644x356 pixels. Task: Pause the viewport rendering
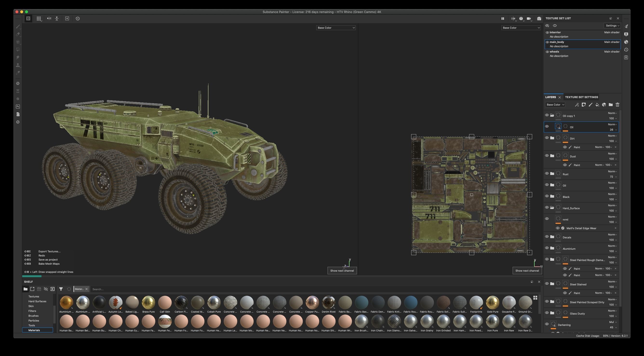[x=503, y=19]
